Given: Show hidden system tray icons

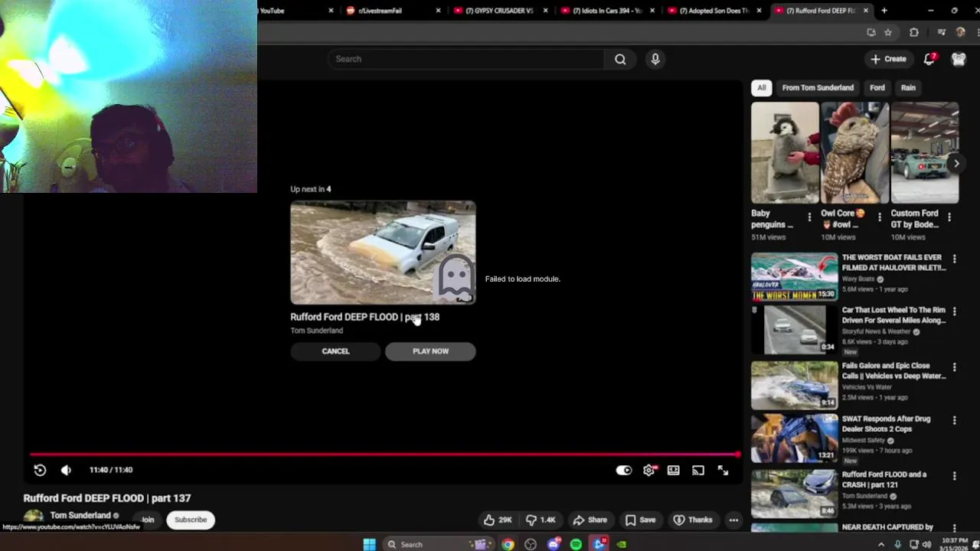Looking at the screenshot, I should (881, 544).
